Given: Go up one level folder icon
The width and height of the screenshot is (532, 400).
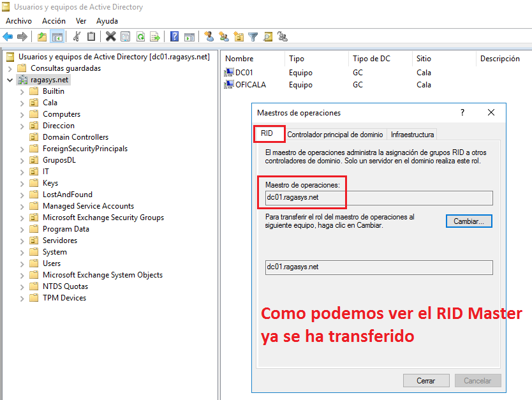Looking at the screenshot, I should pos(41,36).
